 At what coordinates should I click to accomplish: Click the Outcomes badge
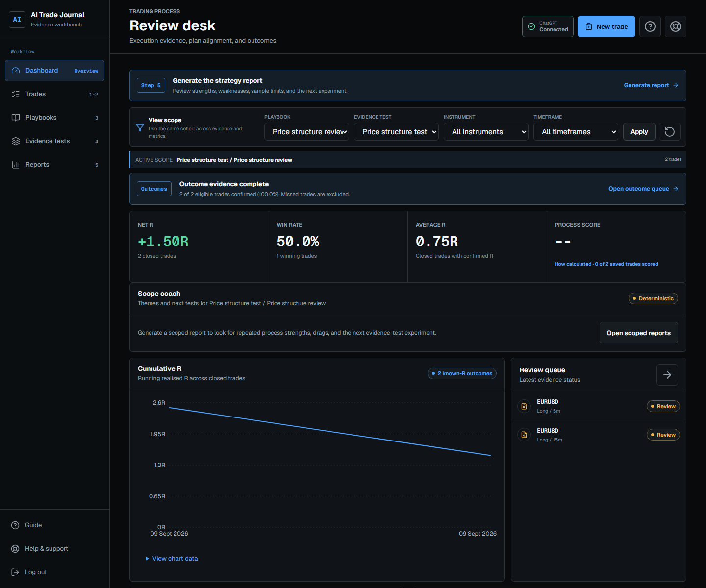154,189
